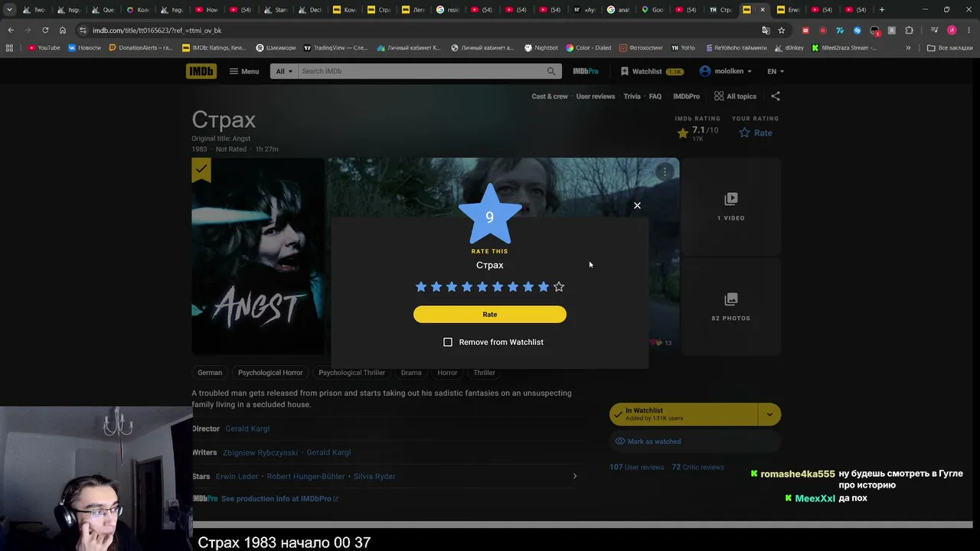Open writer Zbigniew Rybczynski's page

[260, 452]
